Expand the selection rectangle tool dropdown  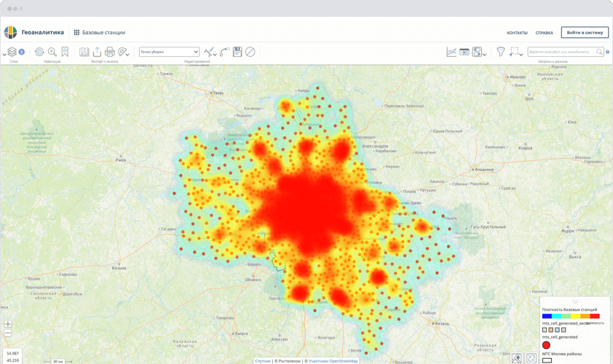point(521,54)
